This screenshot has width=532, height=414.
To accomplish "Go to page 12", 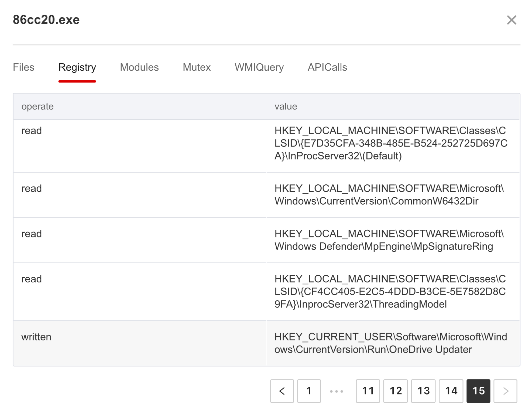I will coord(395,391).
